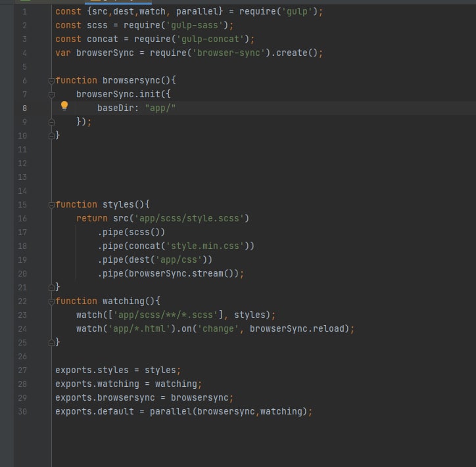Click scss variable name on line 2
The width and height of the screenshot is (476, 467).
97,25
